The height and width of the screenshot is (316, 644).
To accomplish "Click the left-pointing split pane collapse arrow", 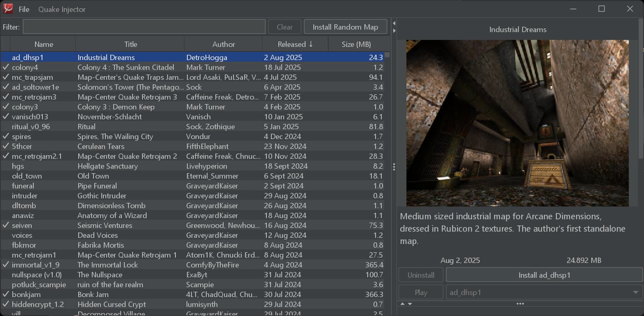I will [394, 23].
